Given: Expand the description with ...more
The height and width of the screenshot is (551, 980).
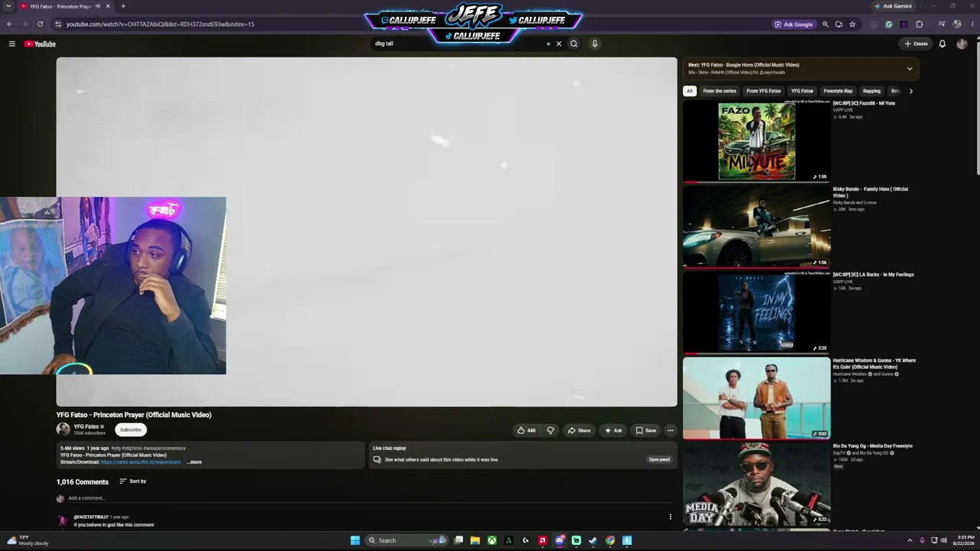Looking at the screenshot, I should point(194,462).
